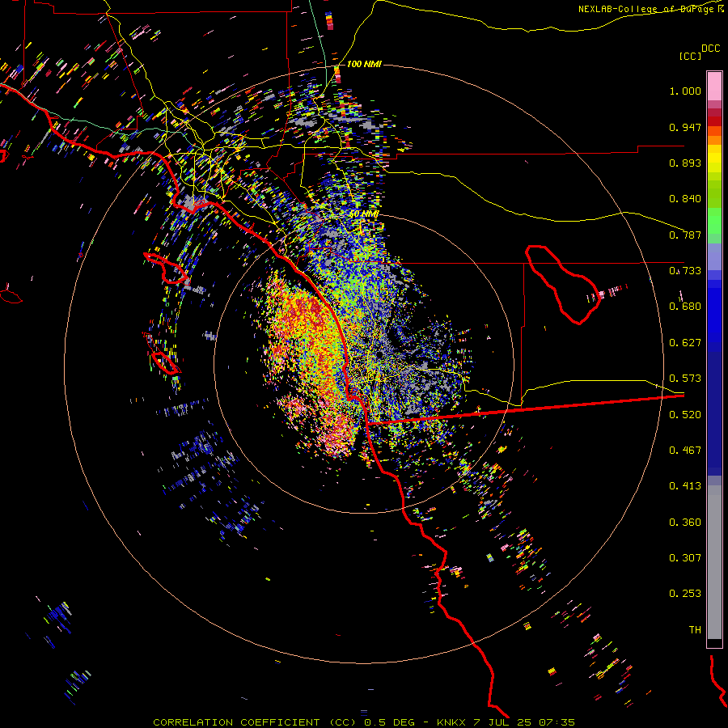The image size is (728, 728).
Task: Click the 50 NMI range ring label
Action: click(x=364, y=214)
